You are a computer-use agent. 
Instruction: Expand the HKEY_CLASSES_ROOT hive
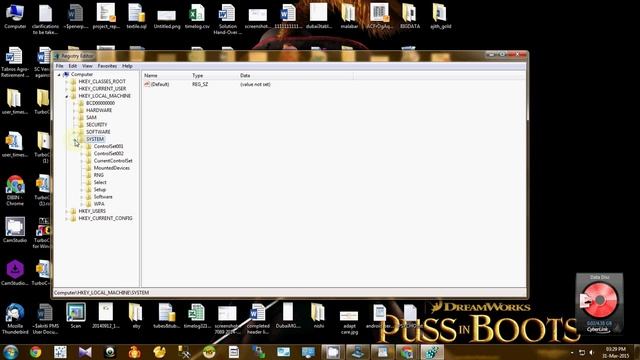(x=67, y=82)
